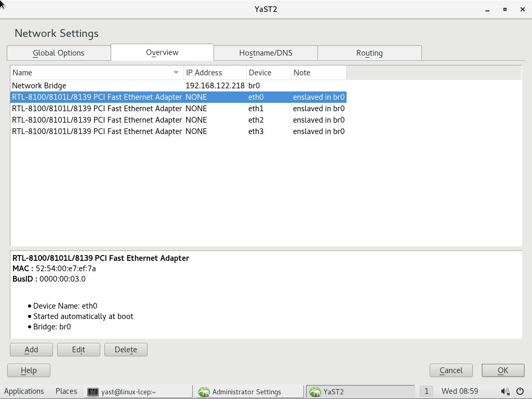532x399 pixels.
Task: Click the Help button
Action: 29,370
